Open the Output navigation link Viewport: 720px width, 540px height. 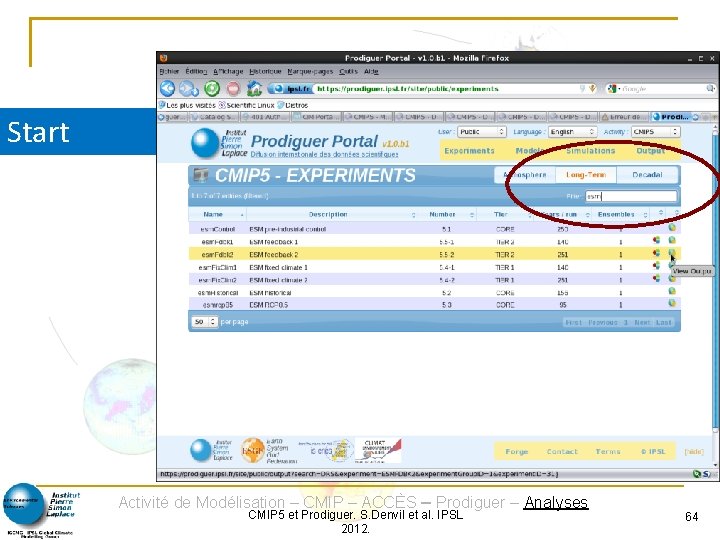(651, 151)
